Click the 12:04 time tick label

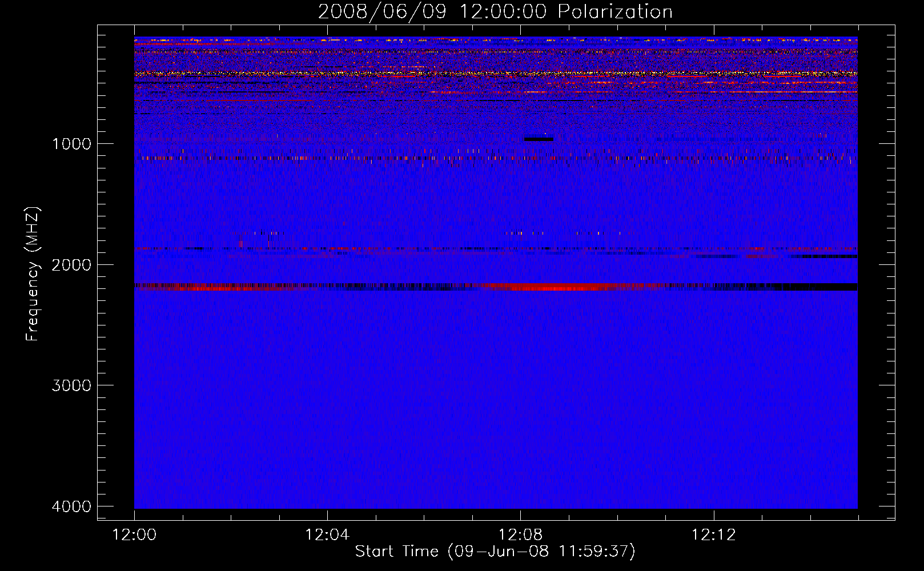[327, 535]
